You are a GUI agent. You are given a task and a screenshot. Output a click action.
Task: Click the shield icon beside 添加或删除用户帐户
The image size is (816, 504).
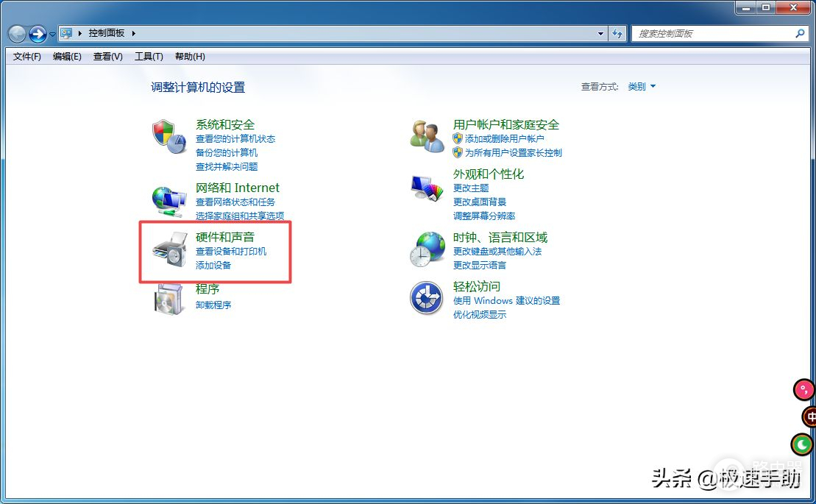tap(458, 138)
